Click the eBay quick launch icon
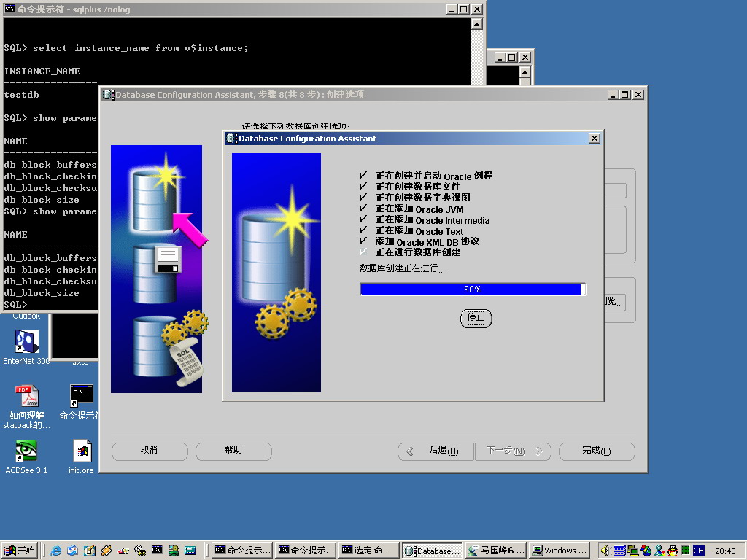 123,551
